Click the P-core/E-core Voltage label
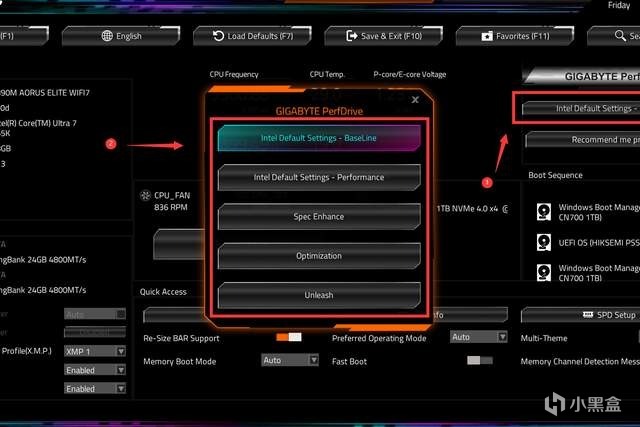 (x=409, y=74)
